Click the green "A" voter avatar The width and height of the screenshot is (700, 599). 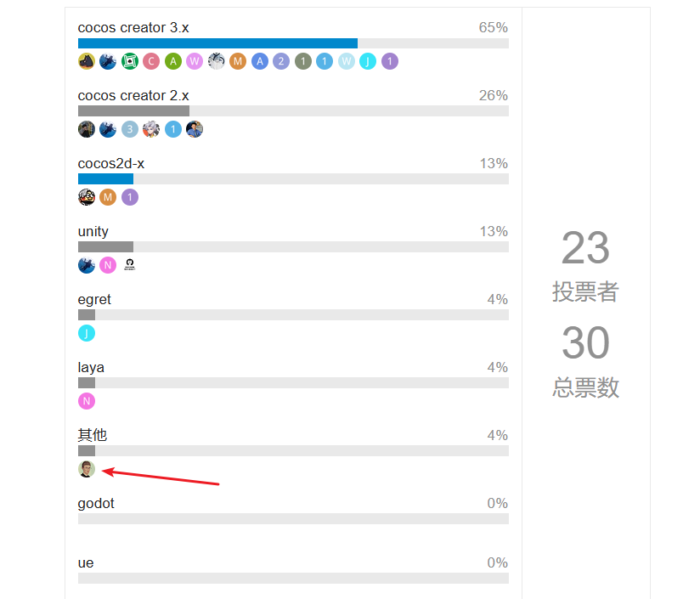tap(173, 61)
